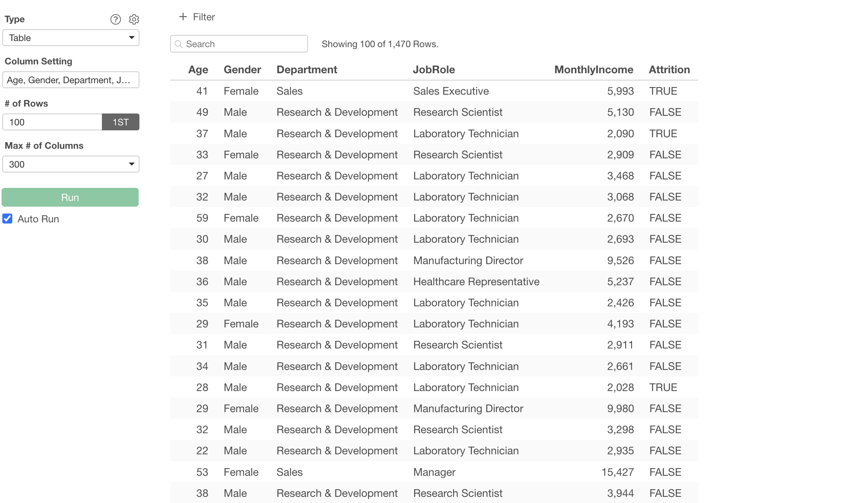The image size is (868, 503).
Task: Select the JobRole column header
Action: 434,69
